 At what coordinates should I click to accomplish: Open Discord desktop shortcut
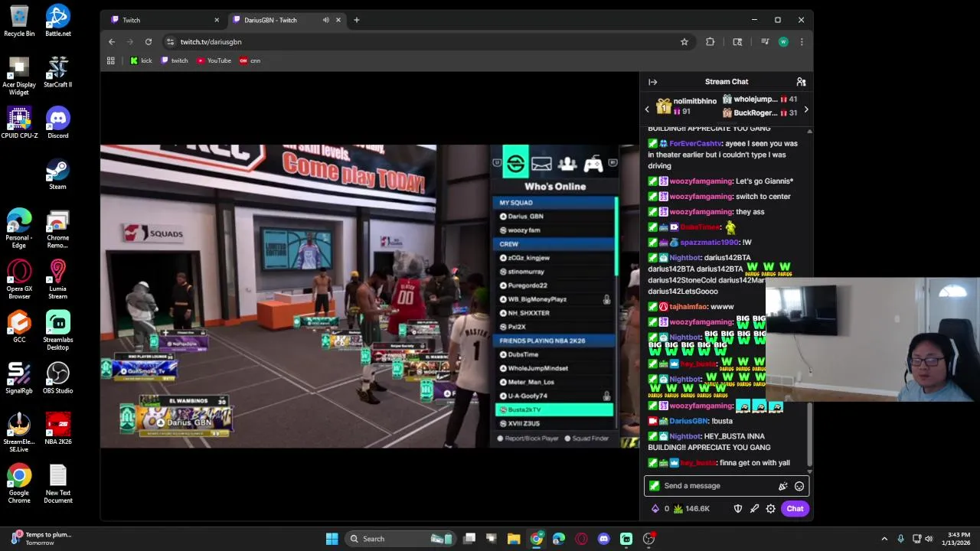click(x=58, y=122)
